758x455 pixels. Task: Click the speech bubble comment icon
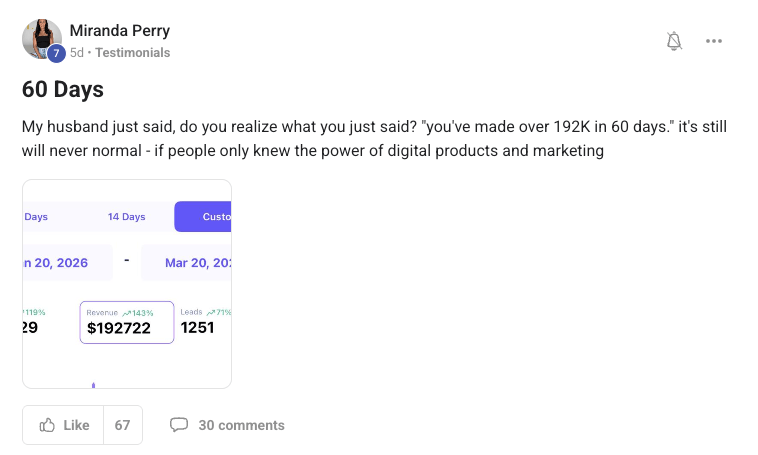point(179,425)
